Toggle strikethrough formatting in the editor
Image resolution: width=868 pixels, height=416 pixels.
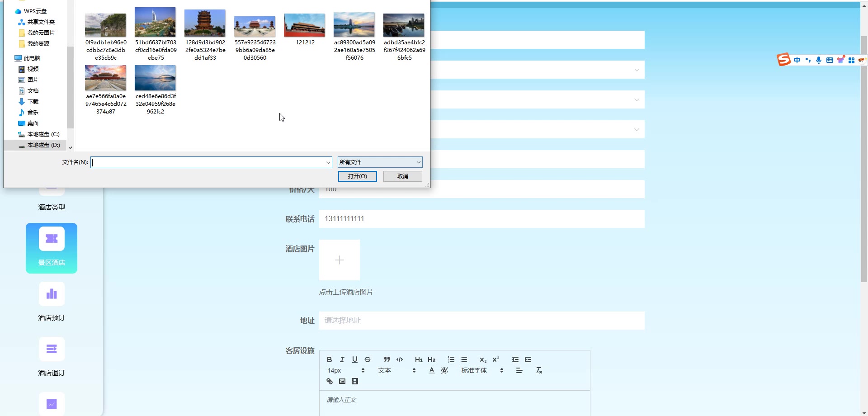click(368, 359)
